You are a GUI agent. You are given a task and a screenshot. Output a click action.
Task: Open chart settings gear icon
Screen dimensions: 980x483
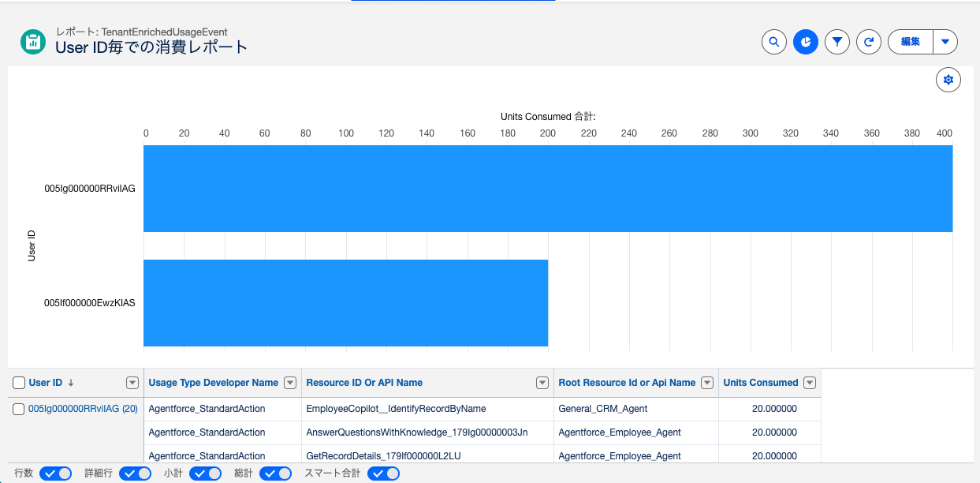pyautogui.click(x=948, y=80)
